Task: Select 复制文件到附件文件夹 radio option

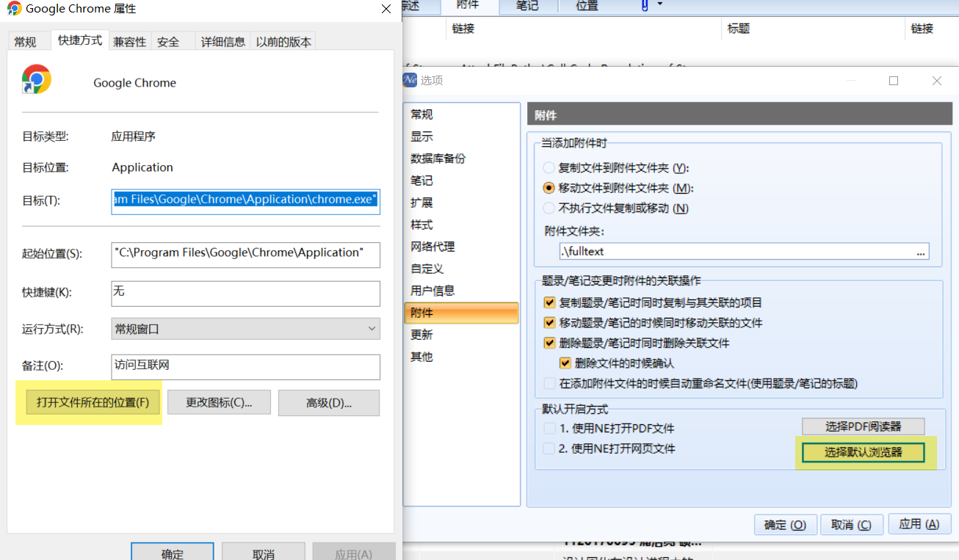Action: click(549, 168)
